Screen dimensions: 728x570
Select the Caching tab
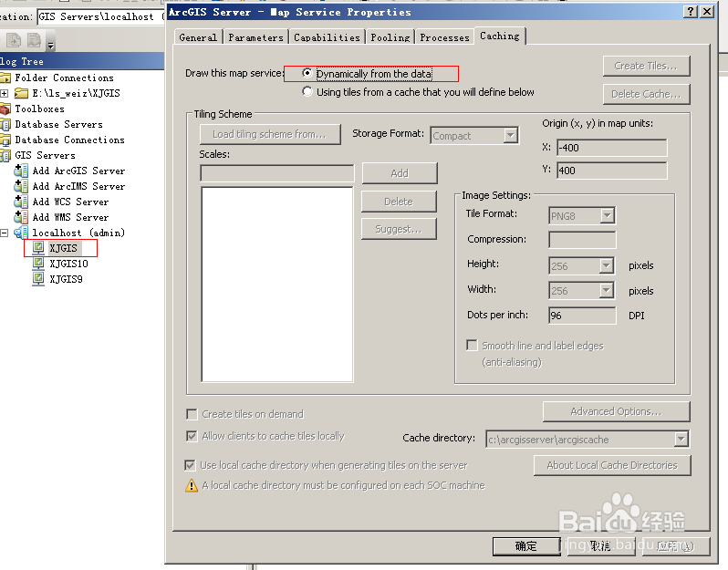tap(500, 36)
